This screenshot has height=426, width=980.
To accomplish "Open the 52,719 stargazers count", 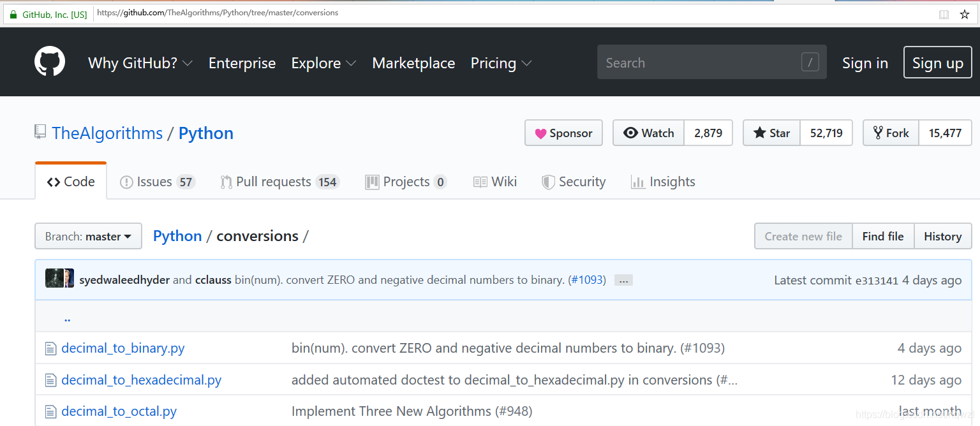I will (826, 133).
